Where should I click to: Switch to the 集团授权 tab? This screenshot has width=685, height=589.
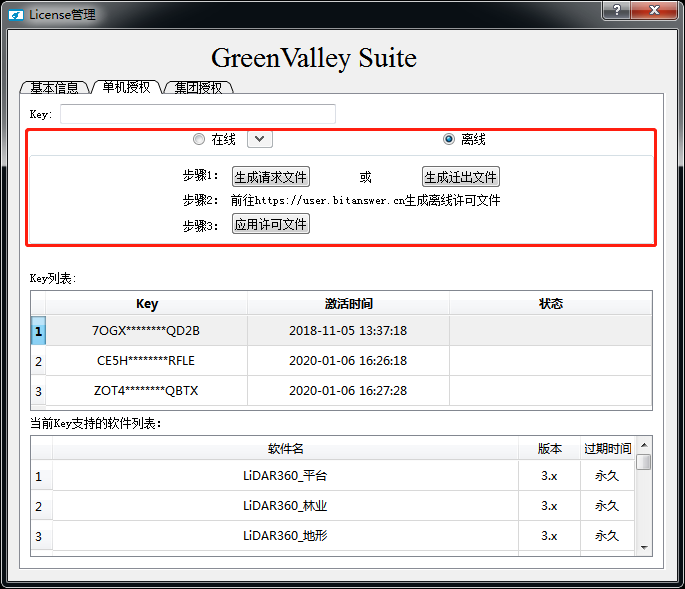coord(199,87)
